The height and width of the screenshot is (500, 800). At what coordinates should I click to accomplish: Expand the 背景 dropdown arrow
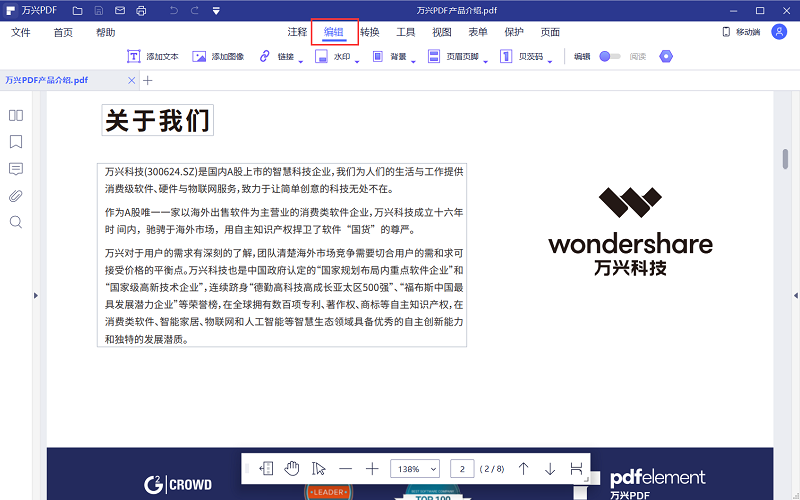413,62
